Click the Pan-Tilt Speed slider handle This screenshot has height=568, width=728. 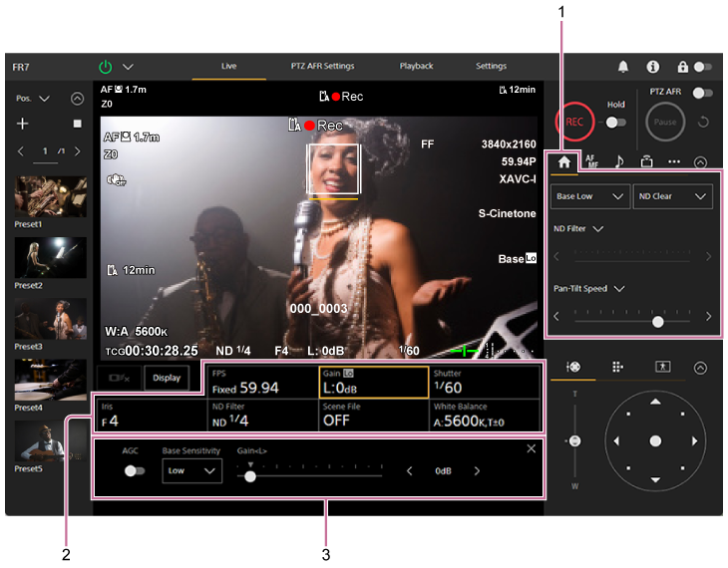click(657, 322)
